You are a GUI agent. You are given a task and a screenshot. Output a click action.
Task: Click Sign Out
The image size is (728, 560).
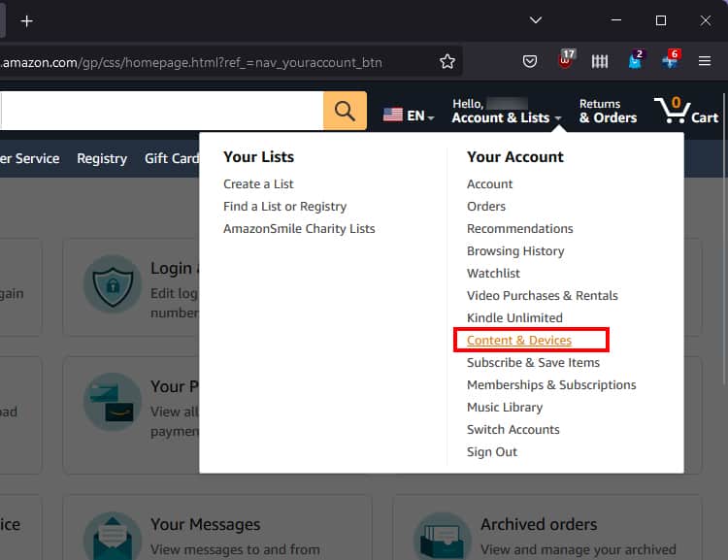point(492,451)
